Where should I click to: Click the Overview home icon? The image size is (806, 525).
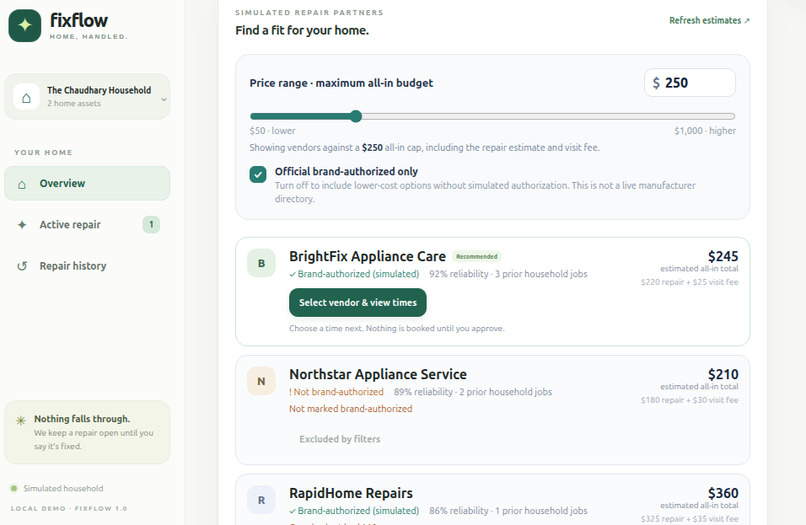click(x=22, y=184)
